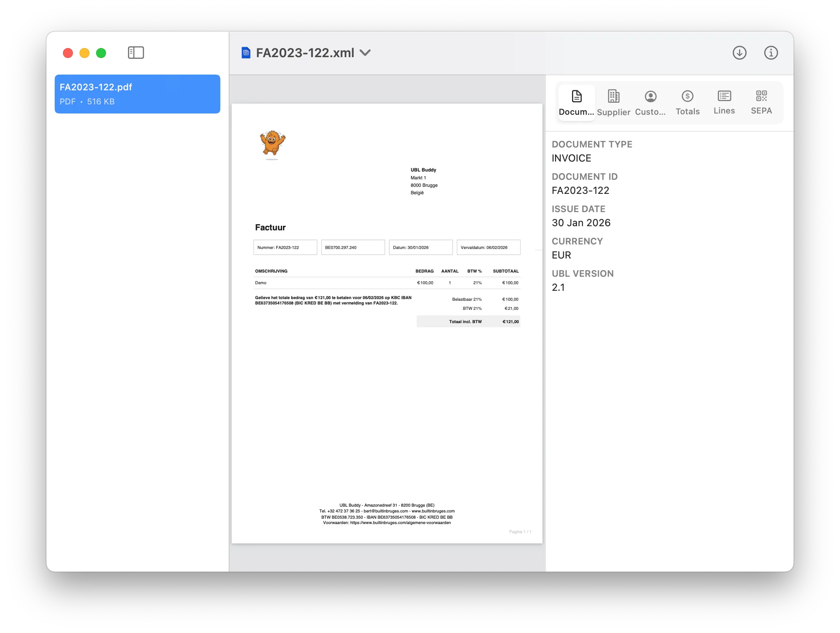The height and width of the screenshot is (633, 840).
Task: Open the Customer details panel
Action: [x=650, y=103]
